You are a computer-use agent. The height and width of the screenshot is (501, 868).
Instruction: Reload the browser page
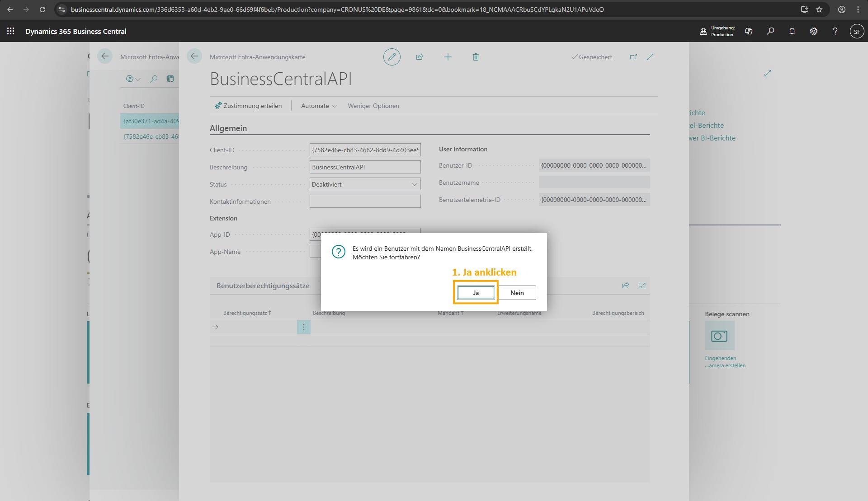42,9
